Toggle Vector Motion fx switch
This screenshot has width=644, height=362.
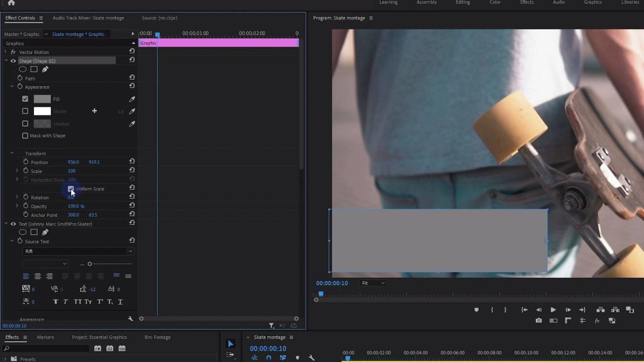(13, 52)
